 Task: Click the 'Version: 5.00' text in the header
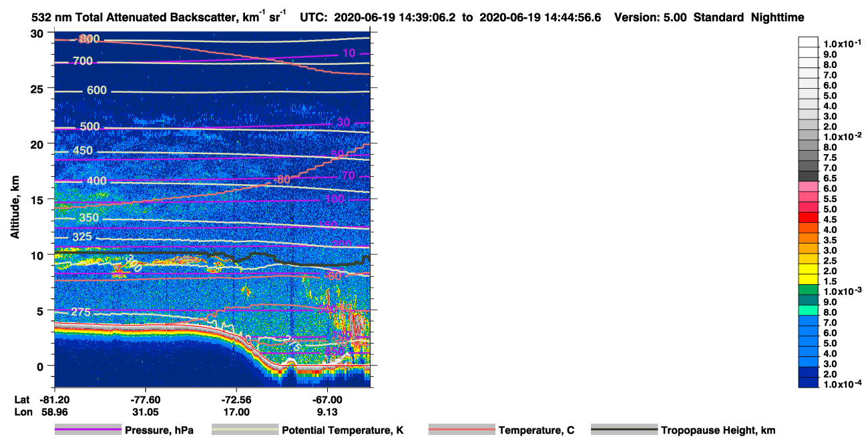(649, 17)
